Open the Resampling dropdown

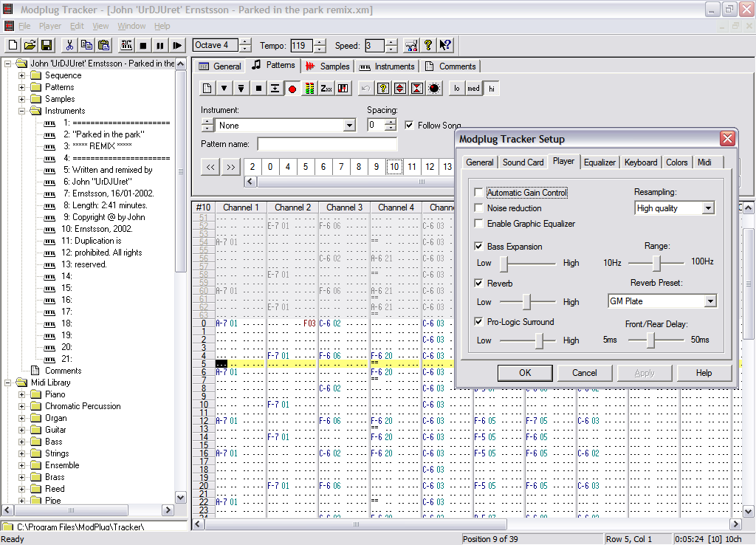point(708,209)
